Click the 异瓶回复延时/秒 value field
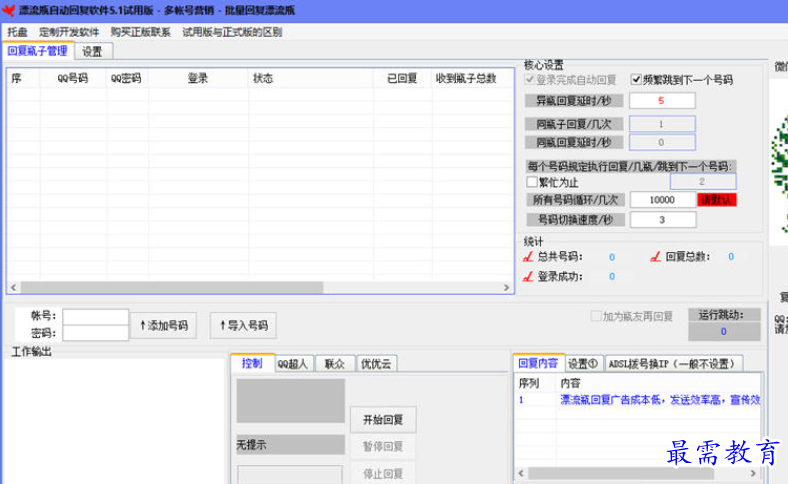 pyautogui.click(x=662, y=101)
